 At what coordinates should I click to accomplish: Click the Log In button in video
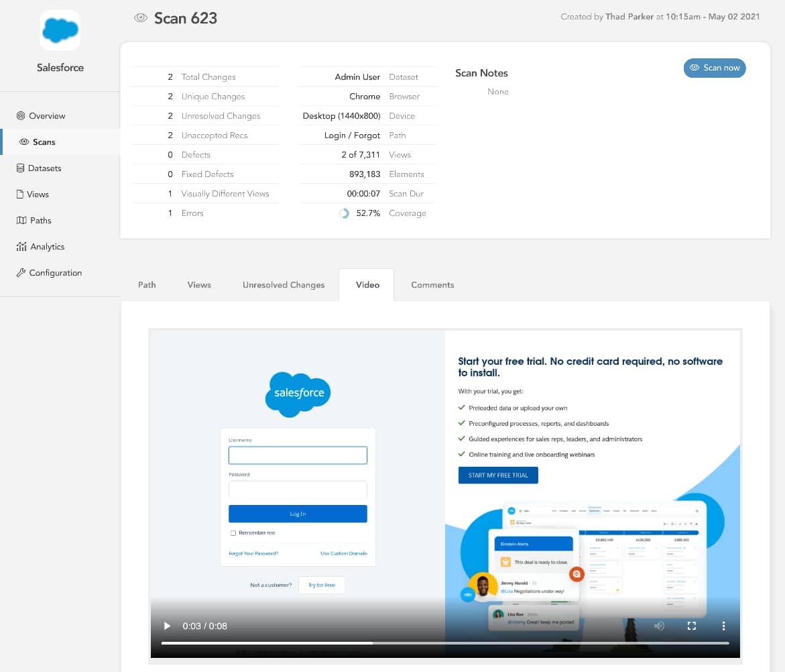[x=298, y=514]
